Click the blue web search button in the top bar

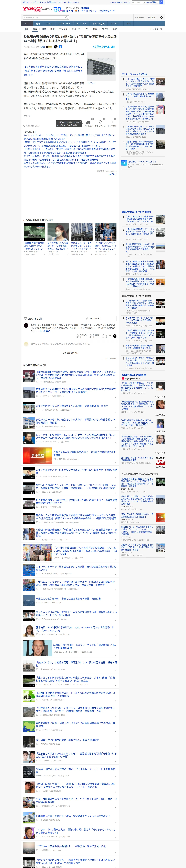click(x=161, y=2)
